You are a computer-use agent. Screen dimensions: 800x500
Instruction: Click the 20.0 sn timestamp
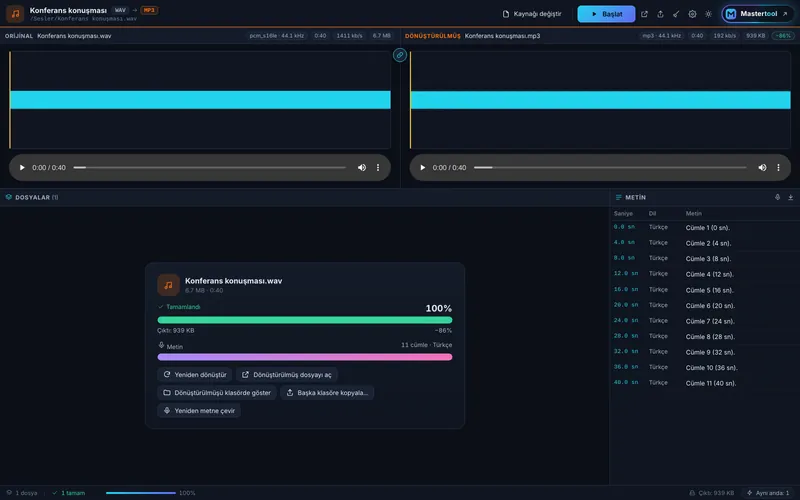coord(626,305)
